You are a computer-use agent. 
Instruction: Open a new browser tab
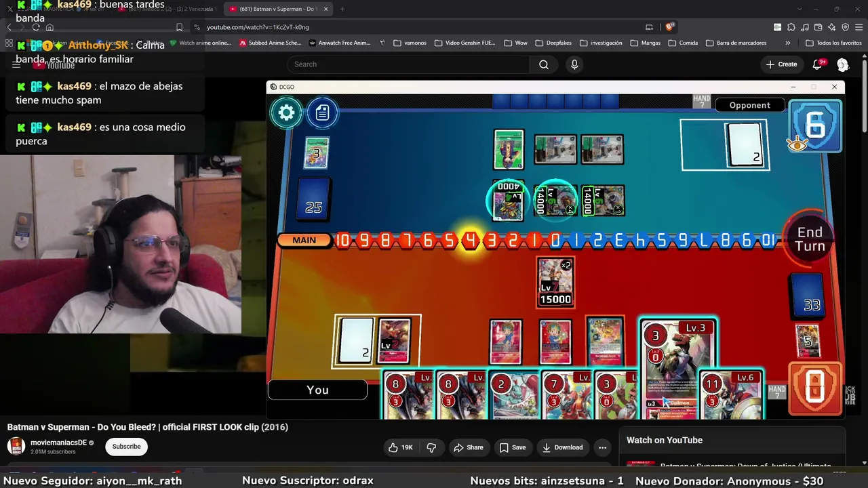point(342,9)
